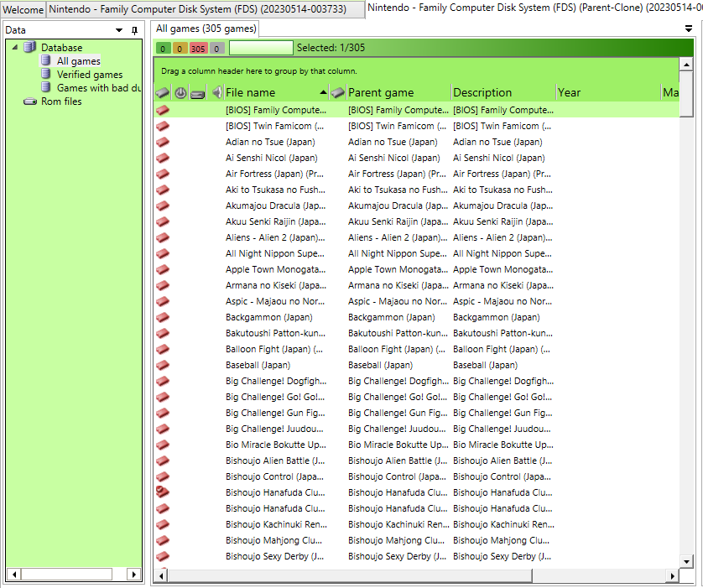Toggle the red 305 status counter filter
The height and width of the screenshot is (588, 703).
point(198,48)
